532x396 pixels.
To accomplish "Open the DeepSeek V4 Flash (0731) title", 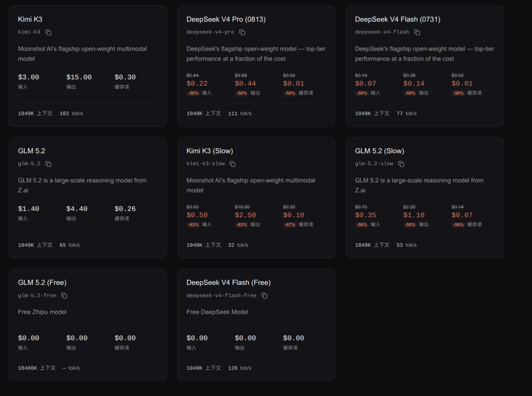I will click(397, 19).
